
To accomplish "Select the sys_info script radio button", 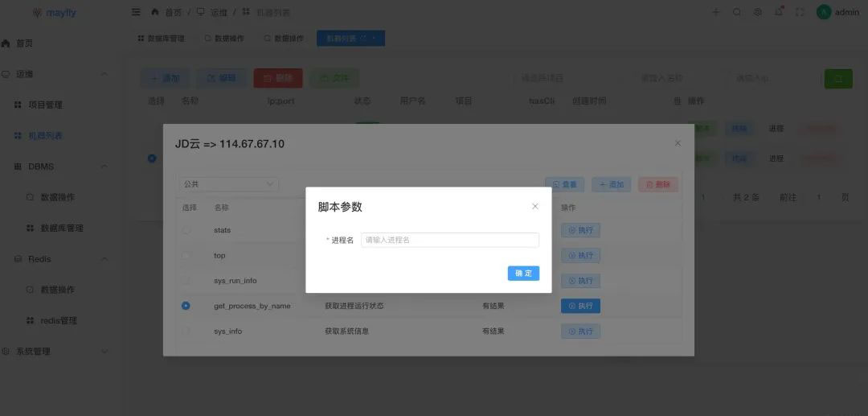I will point(186,331).
